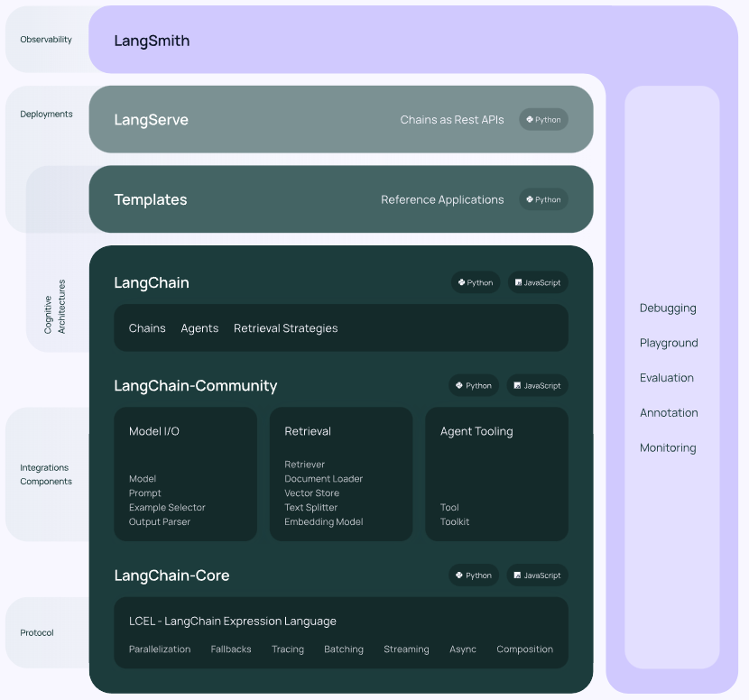Click Retrieval Strategies under LangChain
This screenshot has height=700, width=749.
[x=285, y=328]
